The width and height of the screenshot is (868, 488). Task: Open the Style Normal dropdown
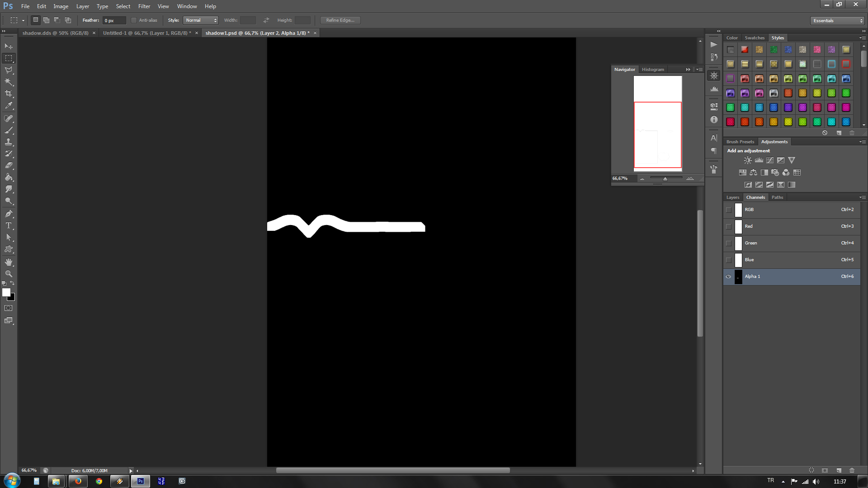tap(201, 20)
